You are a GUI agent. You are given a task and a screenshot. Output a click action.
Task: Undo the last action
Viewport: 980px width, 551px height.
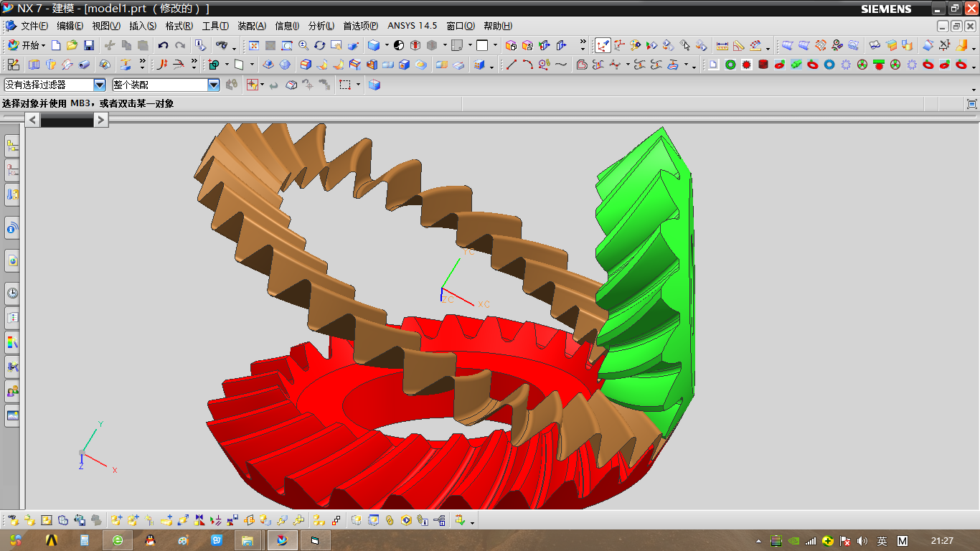click(x=164, y=45)
